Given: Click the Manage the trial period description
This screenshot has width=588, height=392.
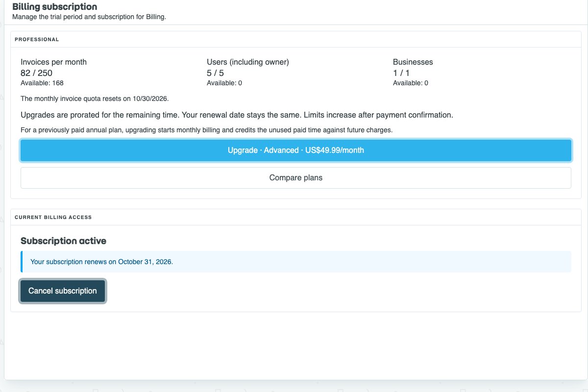Looking at the screenshot, I should coord(89,17).
